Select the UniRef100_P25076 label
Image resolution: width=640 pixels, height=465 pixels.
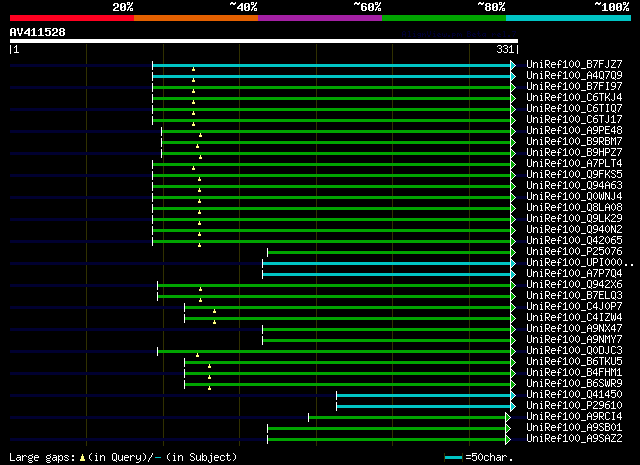click(574, 251)
